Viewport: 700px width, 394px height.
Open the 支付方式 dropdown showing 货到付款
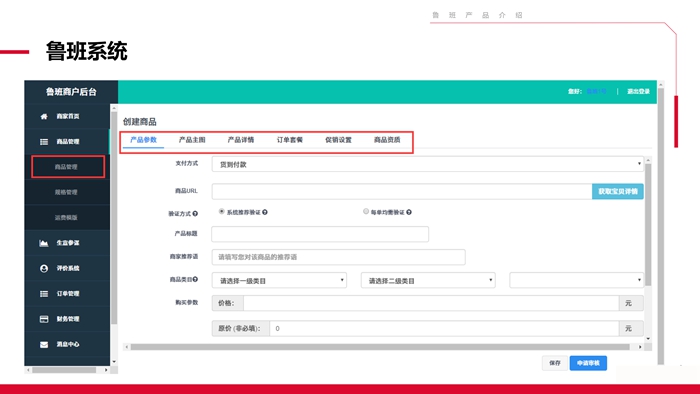[x=428, y=164]
